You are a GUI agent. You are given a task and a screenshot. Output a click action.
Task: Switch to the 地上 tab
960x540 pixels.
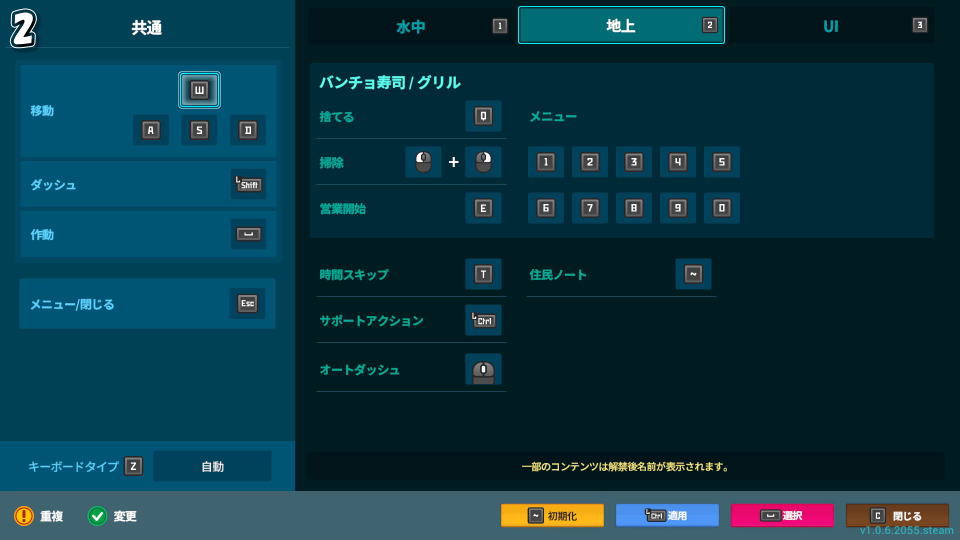tap(621, 25)
